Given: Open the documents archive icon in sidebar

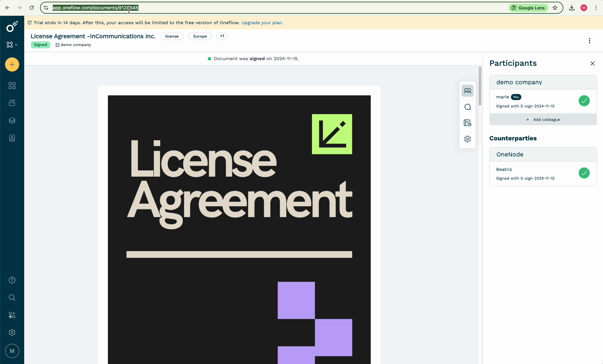Looking at the screenshot, I should (12, 103).
